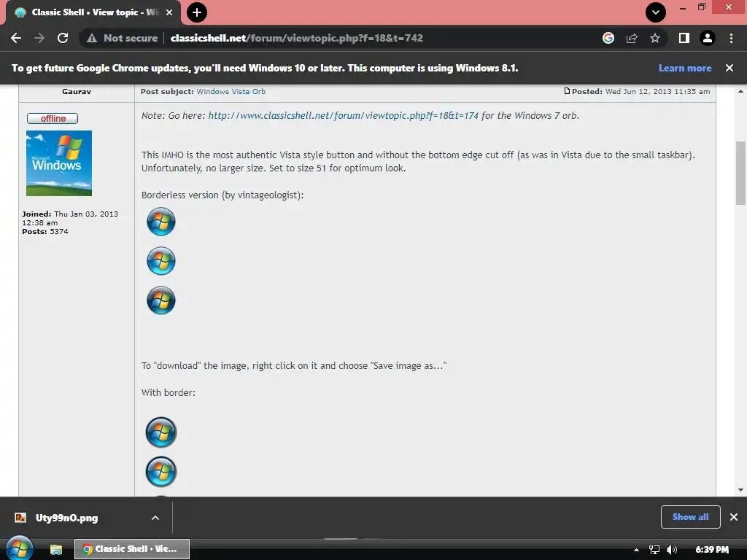The height and width of the screenshot is (560, 747).
Task: Toggle the Chrome side panel
Action: click(684, 38)
